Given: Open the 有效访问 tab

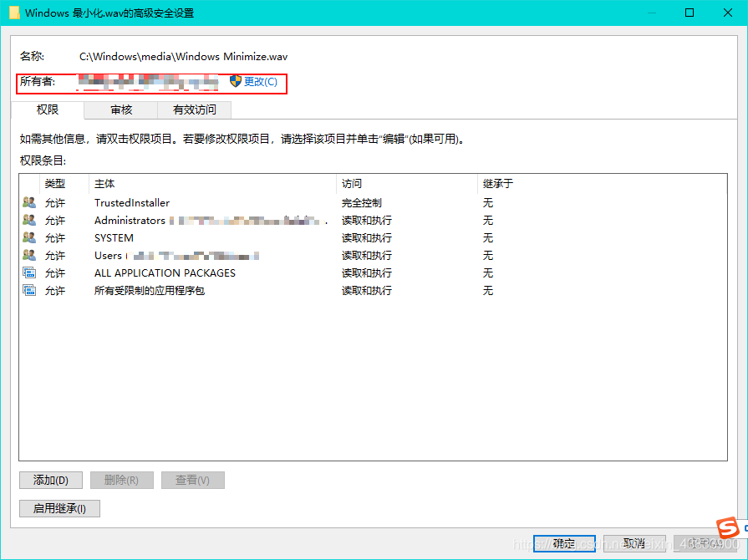Looking at the screenshot, I should tap(195, 110).
